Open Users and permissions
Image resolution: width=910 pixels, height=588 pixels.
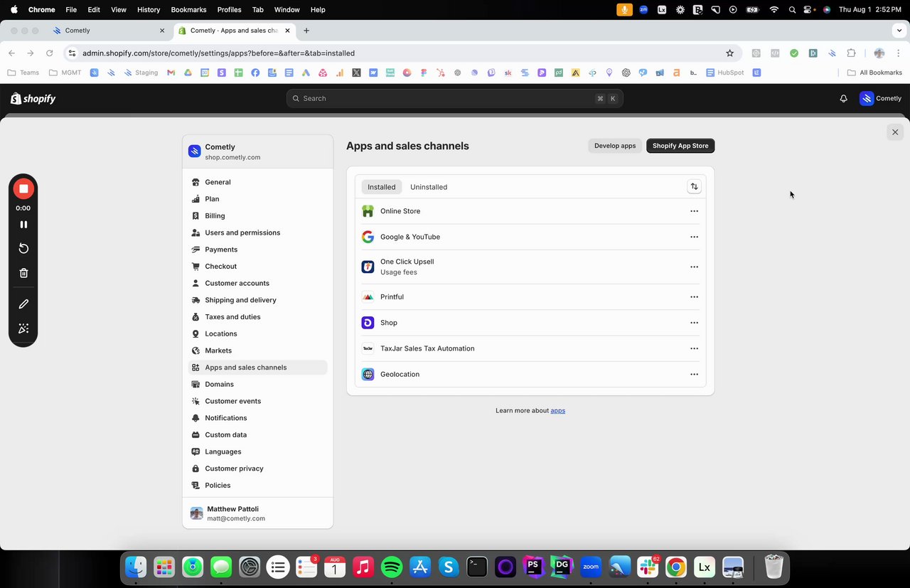257,232
